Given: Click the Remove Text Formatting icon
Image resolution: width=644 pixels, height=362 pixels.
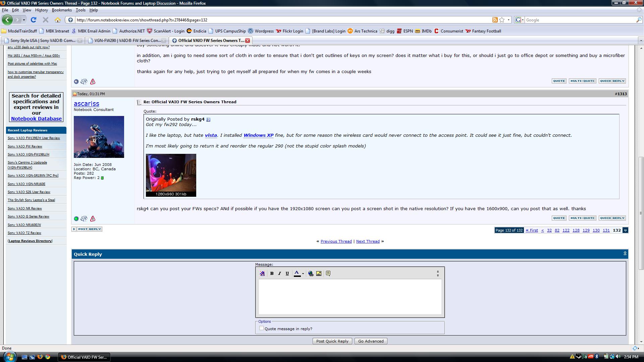Looking at the screenshot, I should [x=262, y=274].
